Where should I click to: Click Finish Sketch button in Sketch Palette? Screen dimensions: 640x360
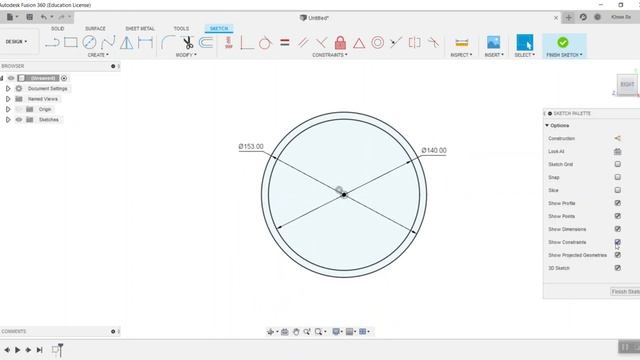[625, 291]
